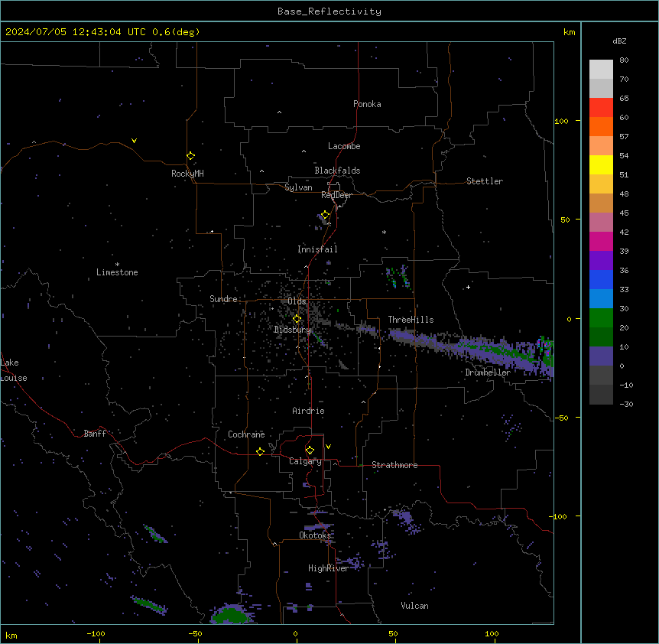Click the Sundre label
This screenshot has width=659, height=644.
pyautogui.click(x=223, y=299)
